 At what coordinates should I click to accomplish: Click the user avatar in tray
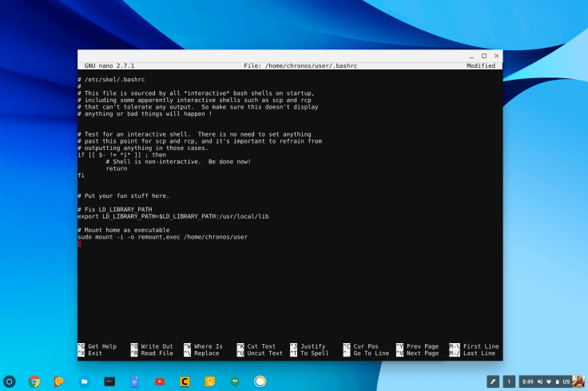click(578, 381)
